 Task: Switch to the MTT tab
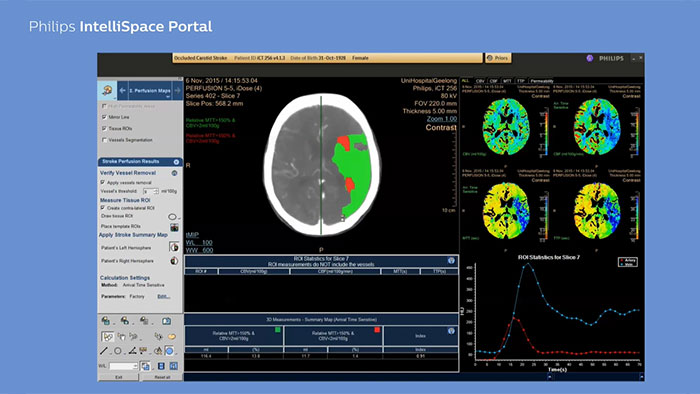click(x=508, y=81)
